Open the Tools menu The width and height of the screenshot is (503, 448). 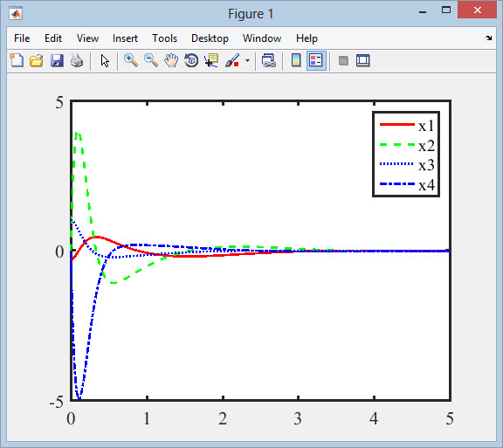(x=164, y=38)
